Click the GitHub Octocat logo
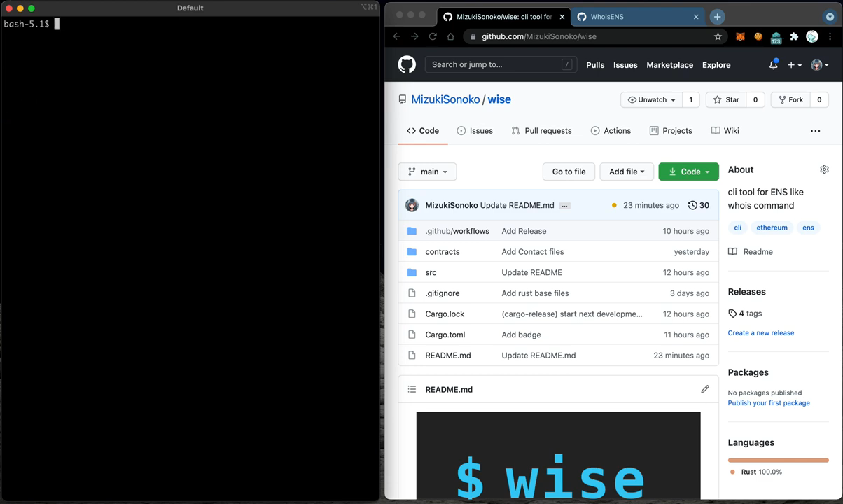Viewport: 843px width, 504px height. pos(407,64)
